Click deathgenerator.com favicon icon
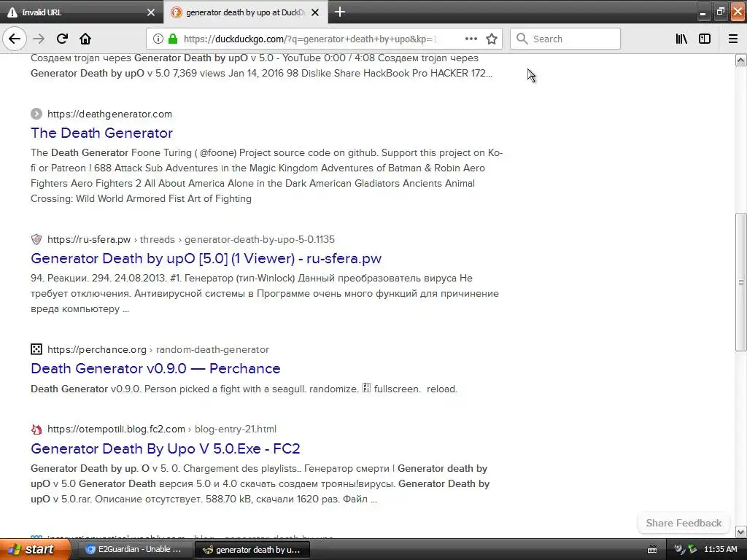The height and width of the screenshot is (560, 747). pos(36,114)
